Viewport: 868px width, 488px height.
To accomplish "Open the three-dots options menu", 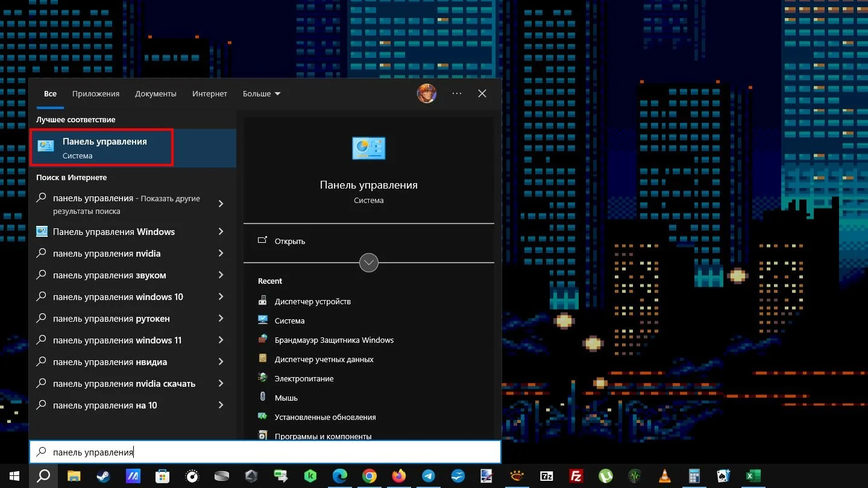I will (457, 93).
